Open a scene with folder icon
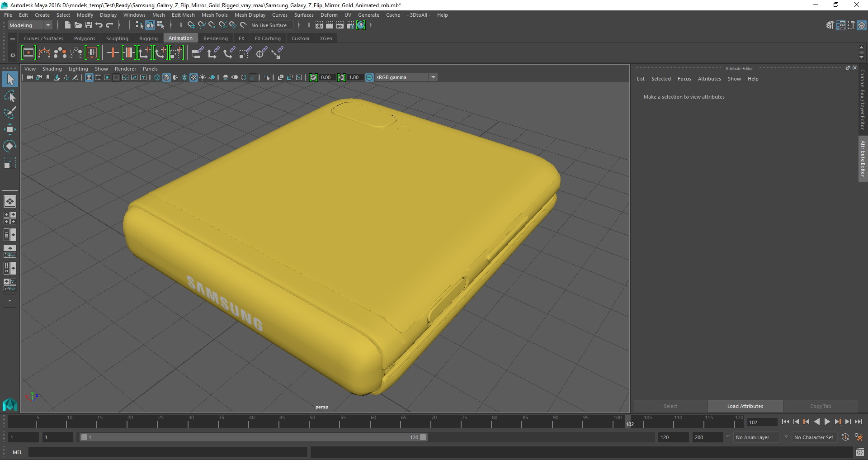This screenshot has width=868, height=460. click(78, 25)
